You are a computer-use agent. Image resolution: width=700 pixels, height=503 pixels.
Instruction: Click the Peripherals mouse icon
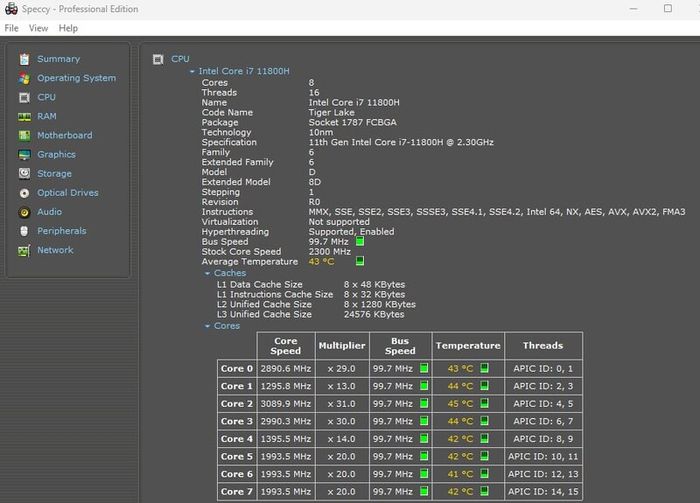tap(24, 231)
